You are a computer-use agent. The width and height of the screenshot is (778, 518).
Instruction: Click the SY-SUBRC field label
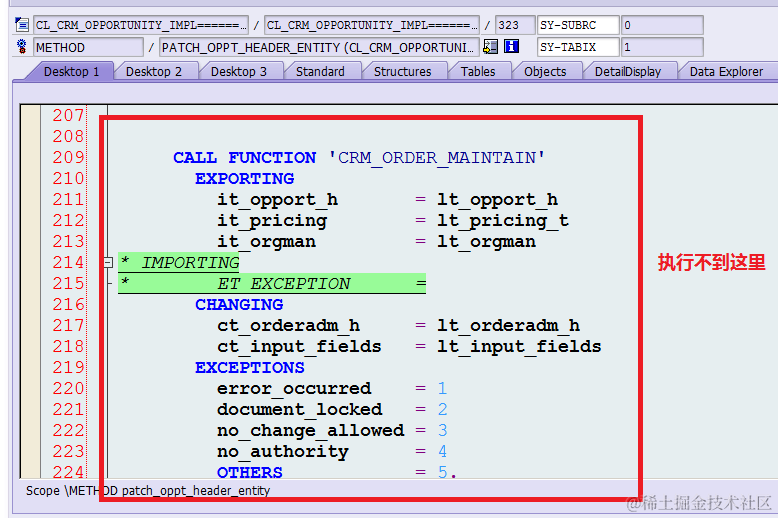[579, 25]
